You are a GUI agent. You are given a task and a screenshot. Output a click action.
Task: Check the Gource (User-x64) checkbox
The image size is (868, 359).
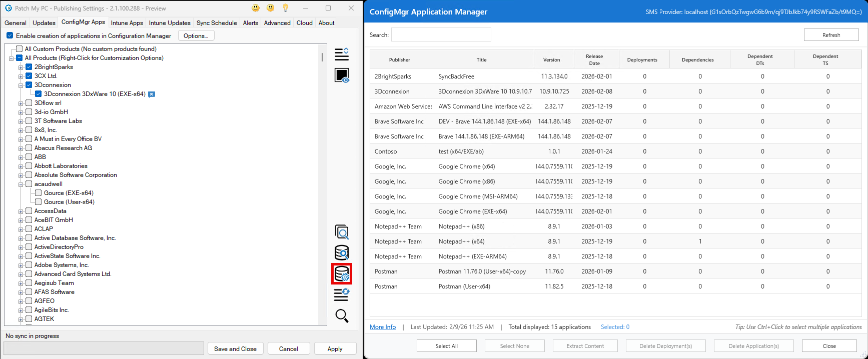(38, 201)
